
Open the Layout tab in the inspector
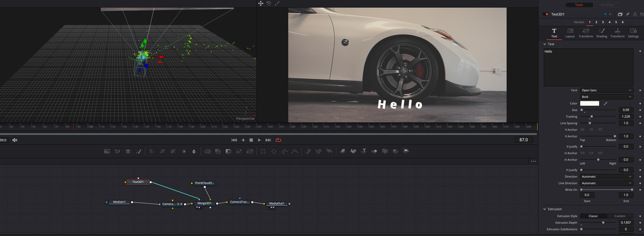coord(570,33)
